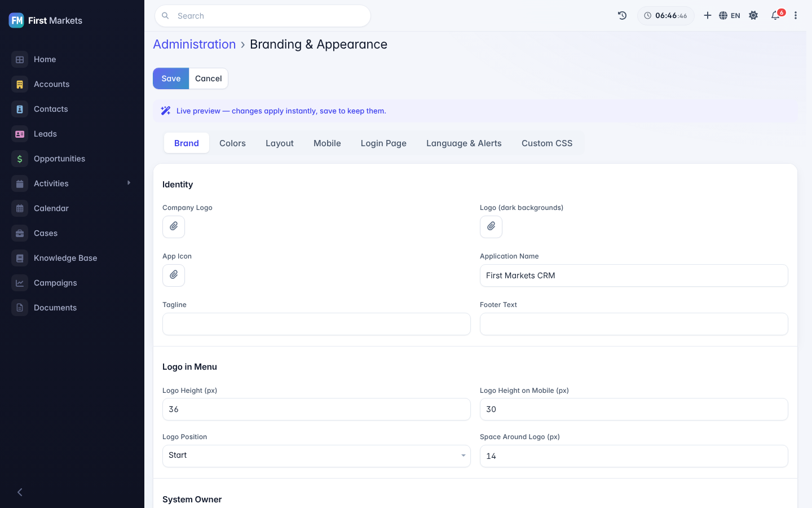Click the Search field
The height and width of the screenshot is (508, 812).
263,16
